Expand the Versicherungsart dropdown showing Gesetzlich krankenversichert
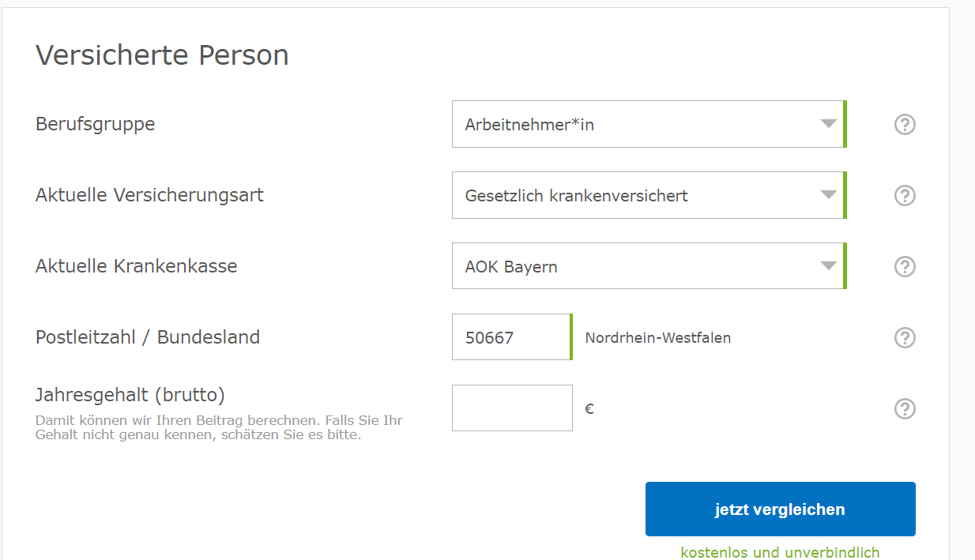Screen dimensions: 975x560 (649, 195)
